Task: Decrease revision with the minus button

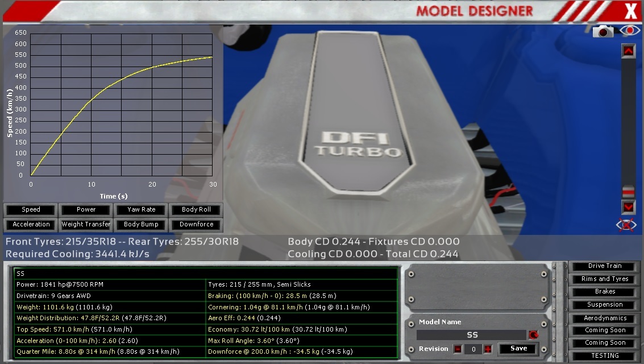Action: [458, 349]
